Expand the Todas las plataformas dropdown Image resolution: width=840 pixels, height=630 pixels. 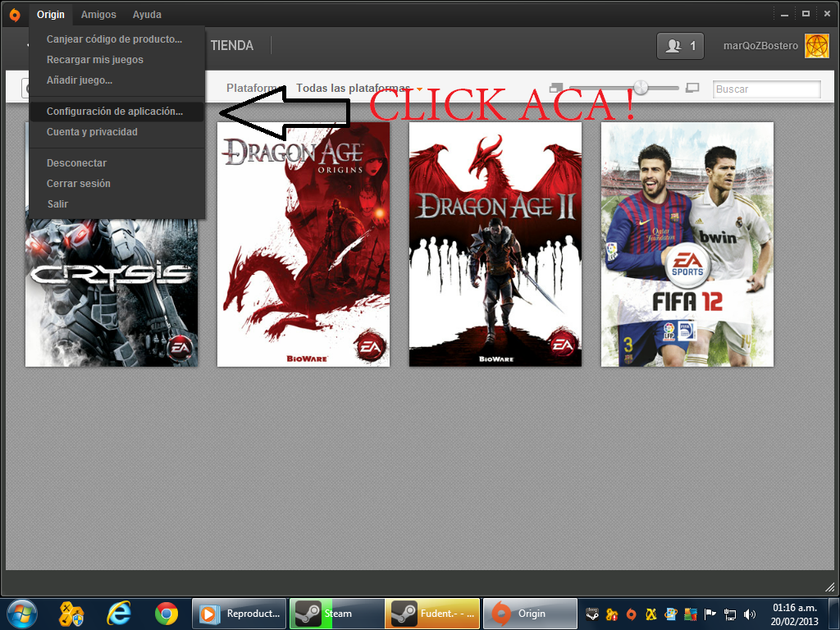359,89
